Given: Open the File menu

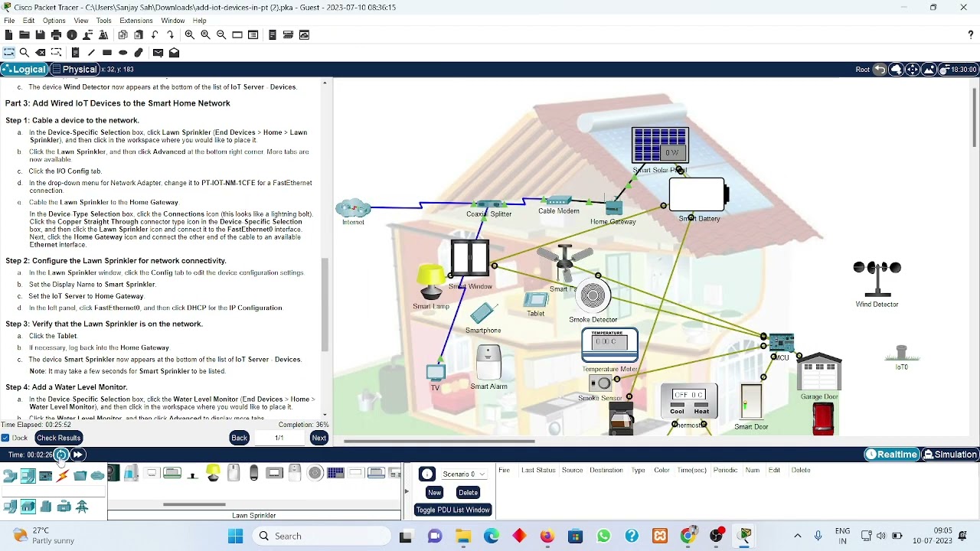Looking at the screenshot, I should 9,21.
